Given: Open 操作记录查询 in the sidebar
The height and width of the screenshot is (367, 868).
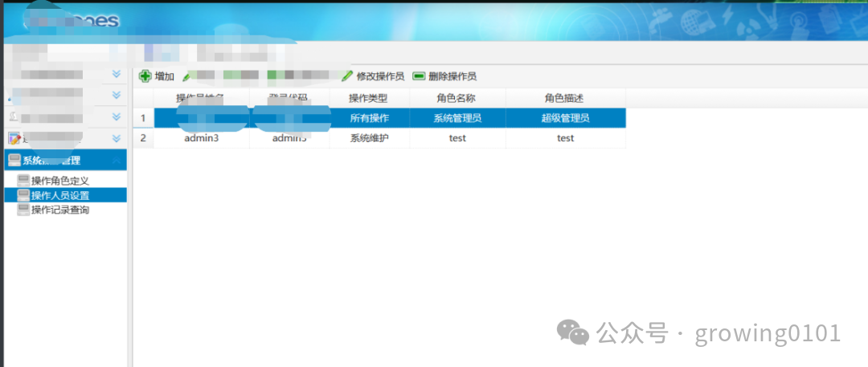Looking at the screenshot, I should click(60, 210).
